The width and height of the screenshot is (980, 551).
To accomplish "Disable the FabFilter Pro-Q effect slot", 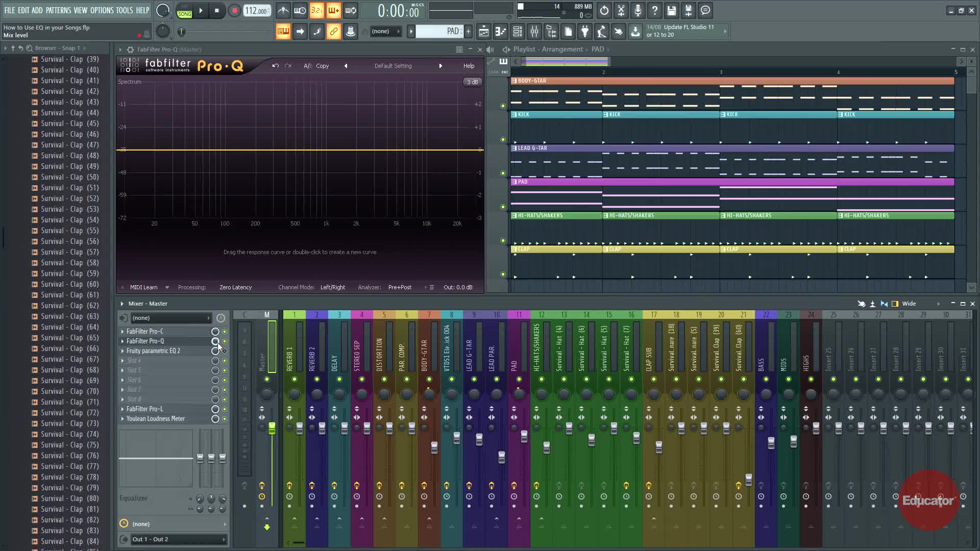I will pyautogui.click(x=224, y=341).
